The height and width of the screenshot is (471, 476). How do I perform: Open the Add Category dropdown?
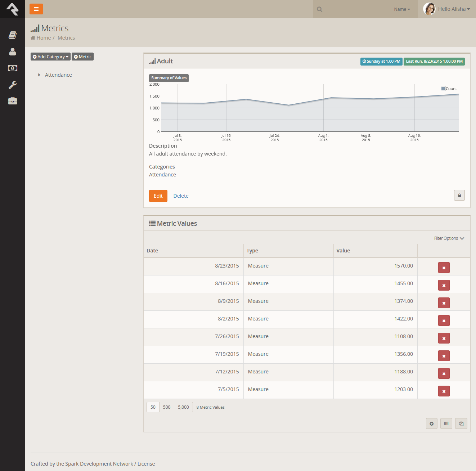50,57
